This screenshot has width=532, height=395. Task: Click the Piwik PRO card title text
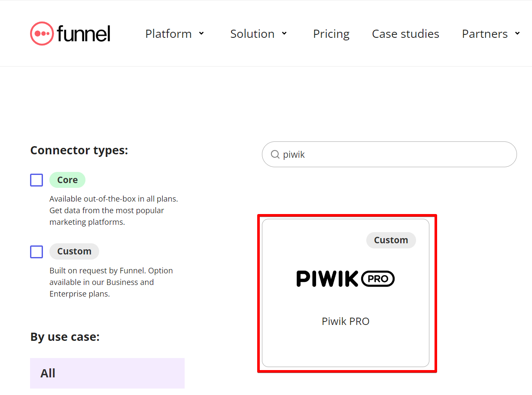[345, 321]
